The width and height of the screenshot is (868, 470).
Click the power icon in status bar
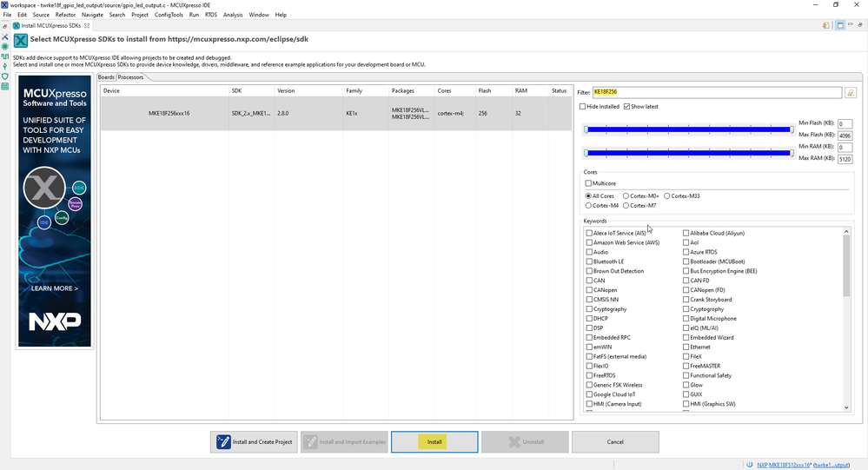750,465
